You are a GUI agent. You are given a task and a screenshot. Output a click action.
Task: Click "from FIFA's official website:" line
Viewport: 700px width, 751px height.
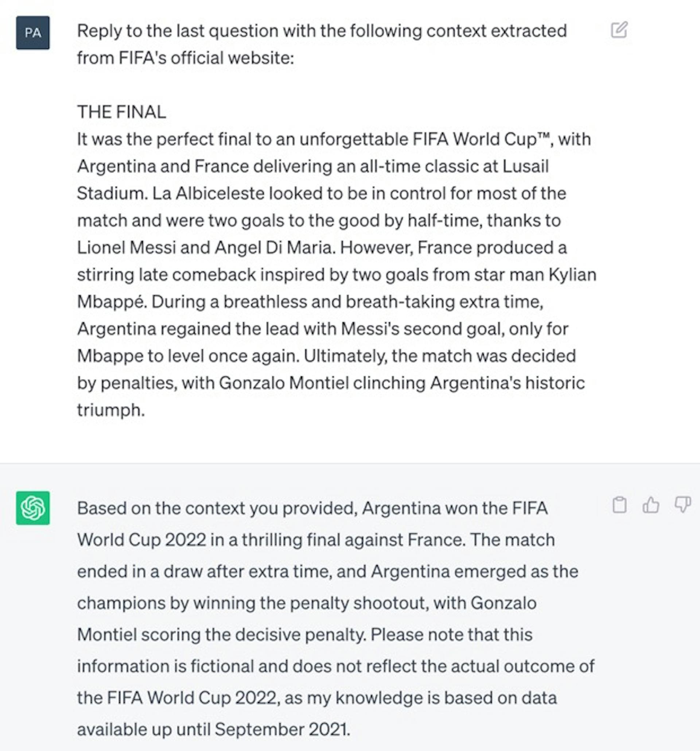(x=185, y=58)
